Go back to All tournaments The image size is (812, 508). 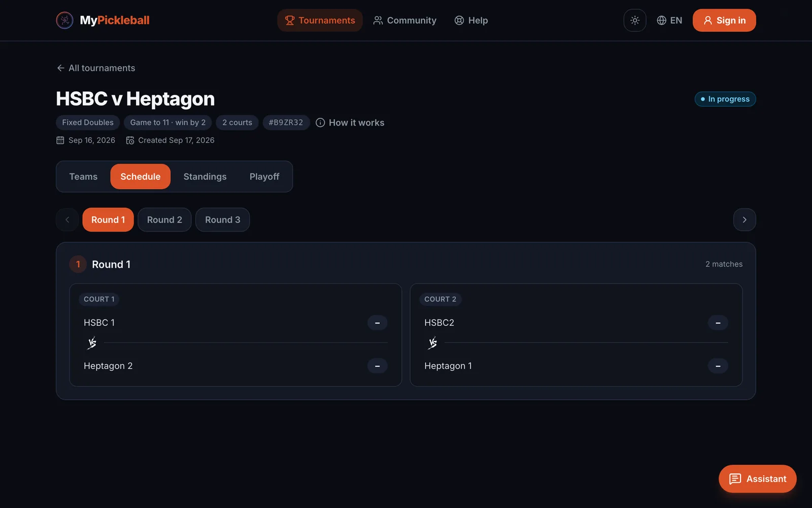coord(96,68)
